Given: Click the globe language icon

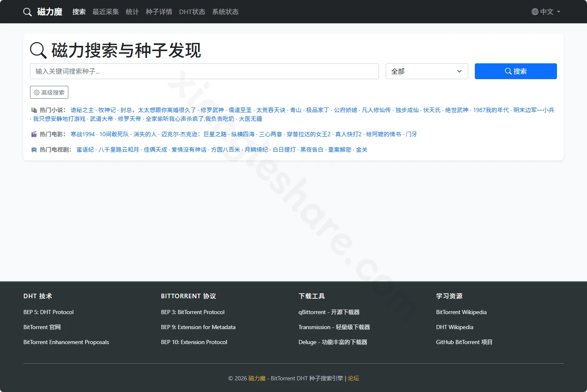Looking at the screenshot, I should (535, 12).
